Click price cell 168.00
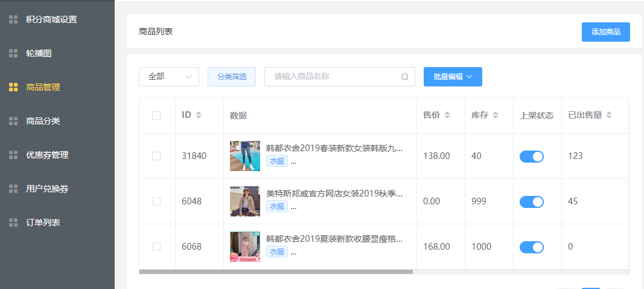The width and height of the screenshot is (644, 289). 436,247
